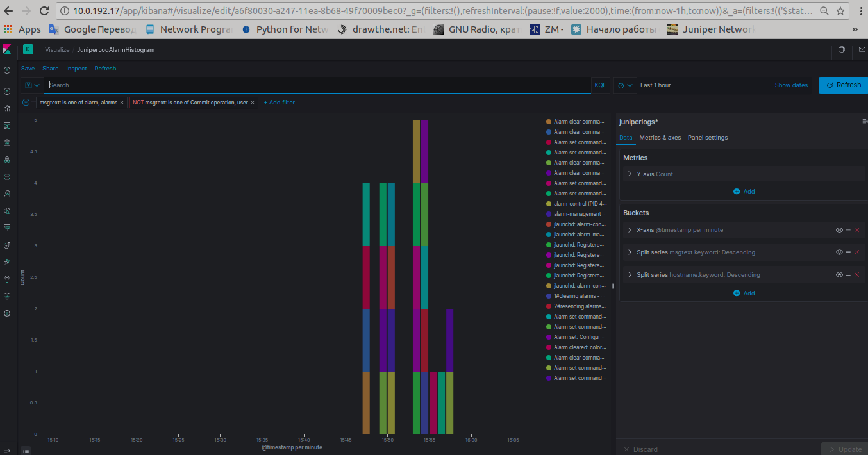
Task: Expand the sidebar with bottom arrow icon
Action: click(x=7, y=450)
